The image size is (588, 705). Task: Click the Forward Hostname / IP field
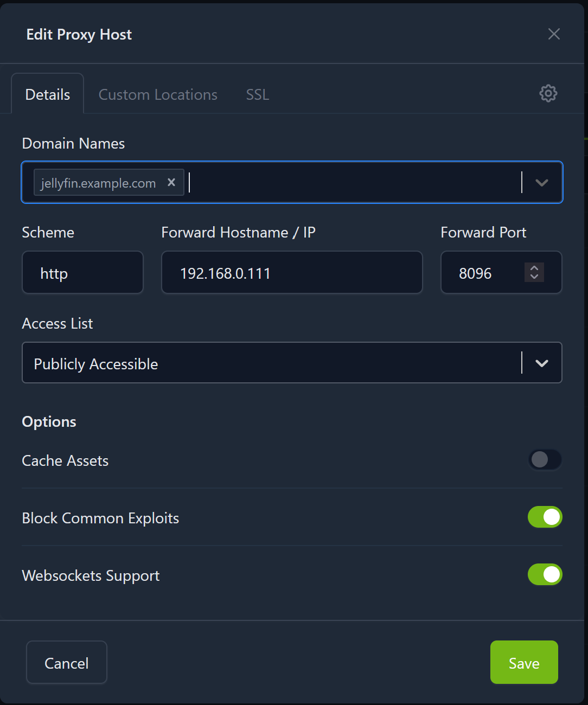click(292, 273)
